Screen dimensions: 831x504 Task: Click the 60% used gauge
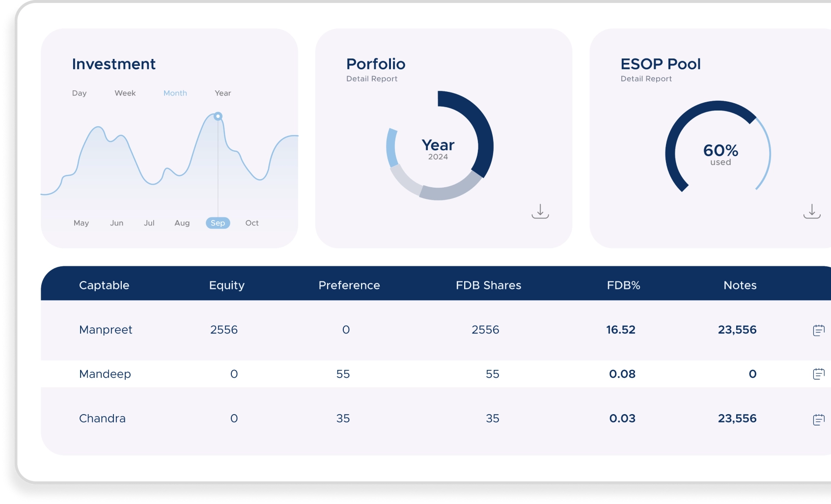[x=720, y=155]
